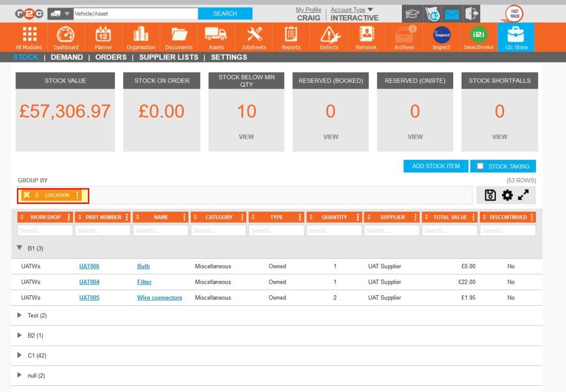Expand the C1 (42) group
This screenshot has height=392, width=566.
(x=20, y=356)
